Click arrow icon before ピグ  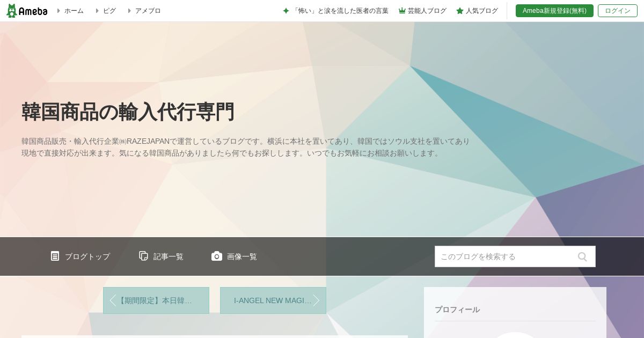(x=97, y=11)
